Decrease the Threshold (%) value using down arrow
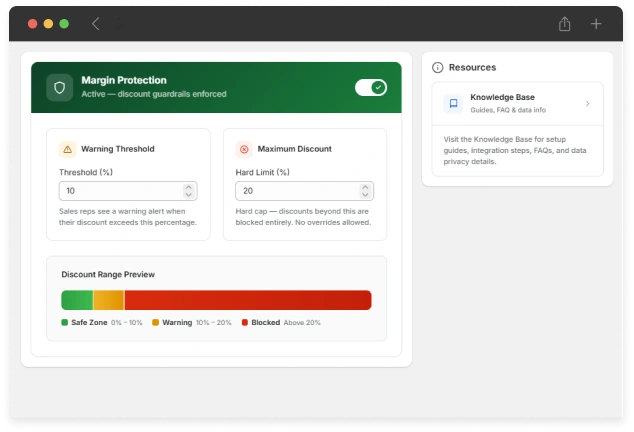Screen dimensions: 634x432 [188, 195]
